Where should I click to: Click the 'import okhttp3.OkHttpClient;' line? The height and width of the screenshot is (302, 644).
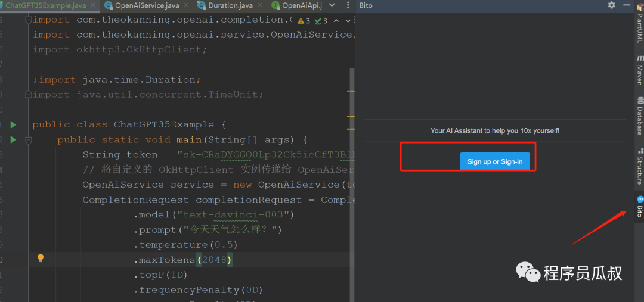pos(120,49)
